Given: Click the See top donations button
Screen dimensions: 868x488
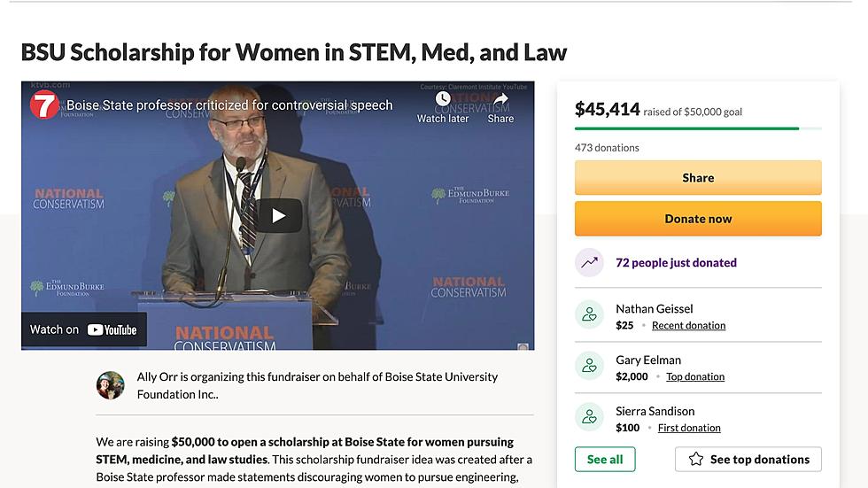Looking at the screenshot, I should 748,460.
